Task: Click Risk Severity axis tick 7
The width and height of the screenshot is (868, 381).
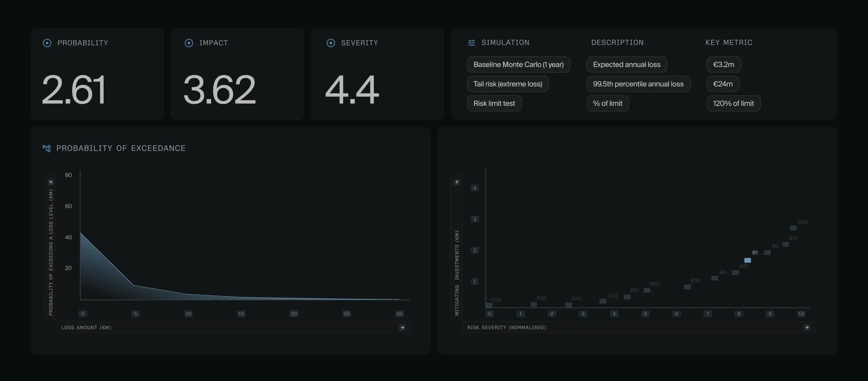Action: coord(708,313)
